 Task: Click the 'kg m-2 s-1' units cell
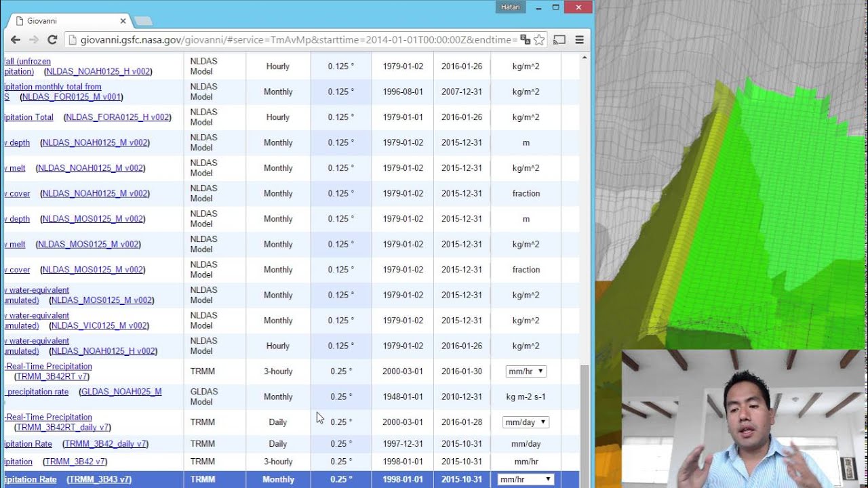526,396
